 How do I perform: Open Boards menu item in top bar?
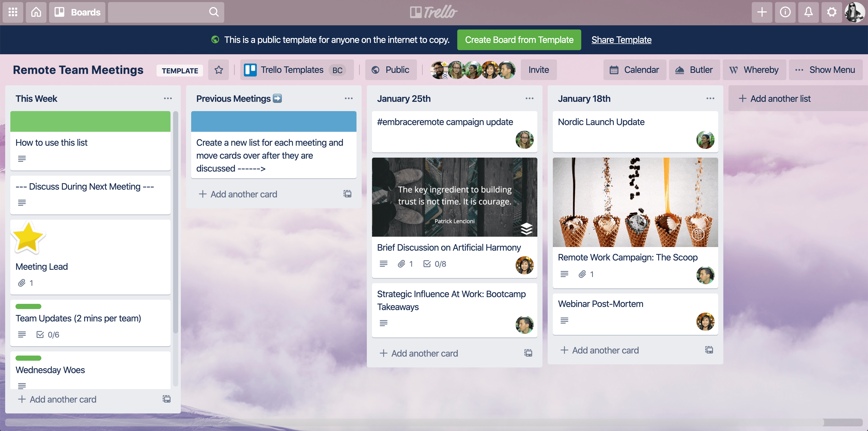77,12
